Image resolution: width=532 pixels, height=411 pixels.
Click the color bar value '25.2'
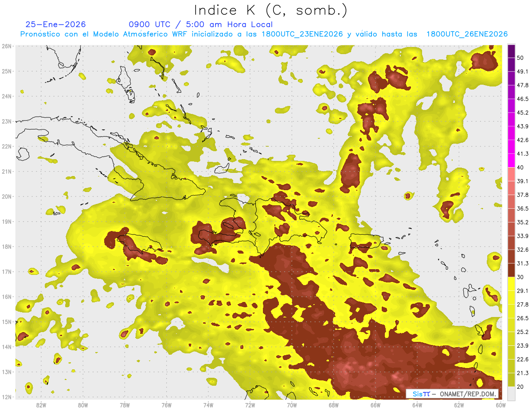point(522,332)
